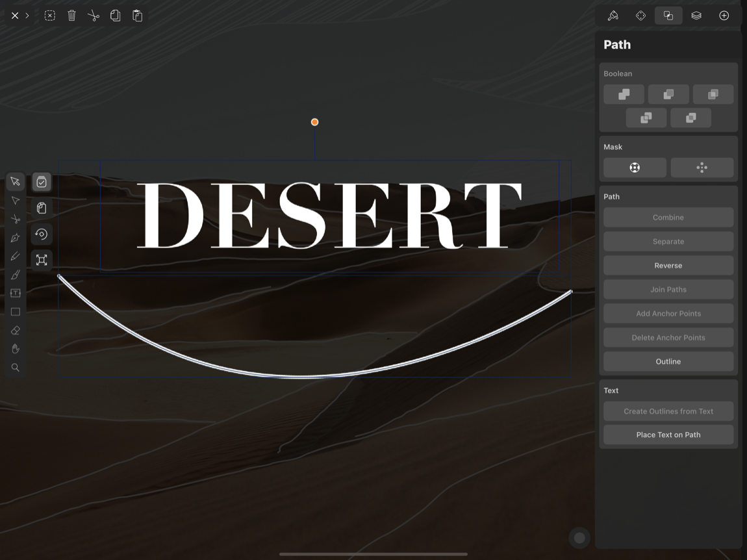Click the Unmask button with the dots icon

coord(702,167)
